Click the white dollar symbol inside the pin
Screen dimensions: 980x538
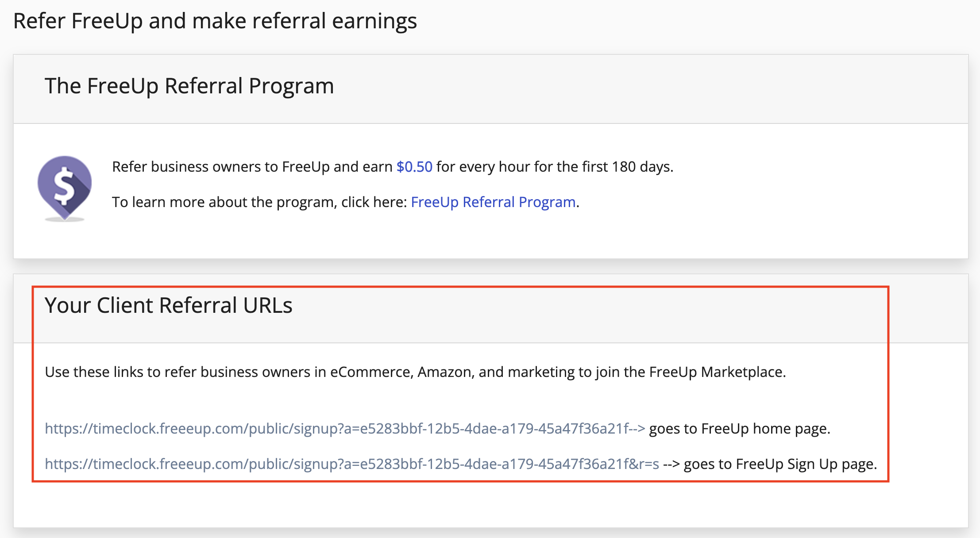coord(65,185)
